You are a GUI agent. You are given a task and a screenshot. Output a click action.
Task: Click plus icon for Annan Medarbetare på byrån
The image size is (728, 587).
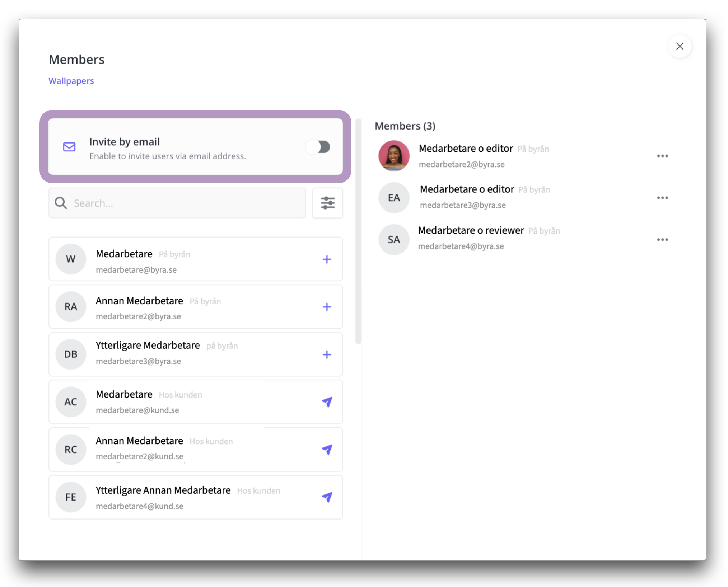(x=326, y=307)
